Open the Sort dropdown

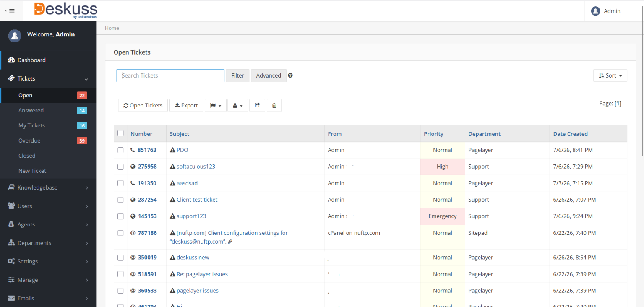click(610, 75)
